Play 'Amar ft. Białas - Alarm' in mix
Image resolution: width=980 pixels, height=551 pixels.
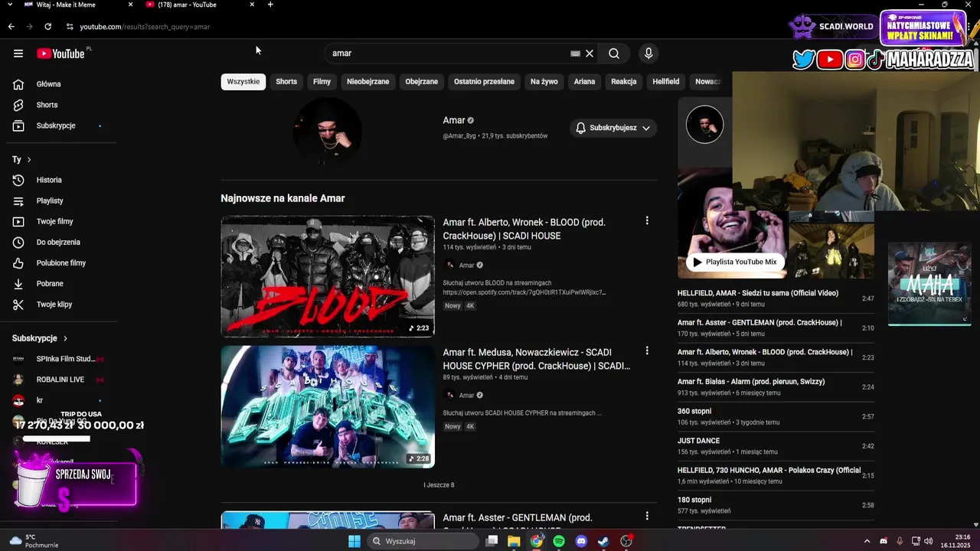click(776, 386)
